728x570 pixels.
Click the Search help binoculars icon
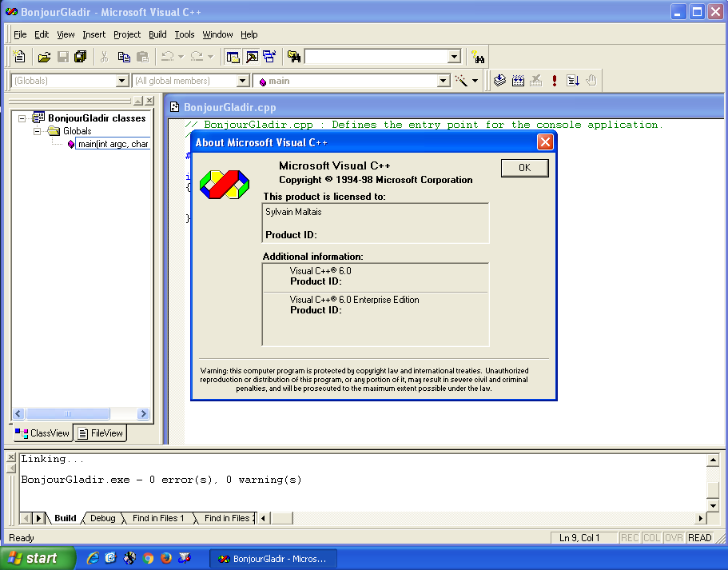pyautogui.click(x=478, y=57)
